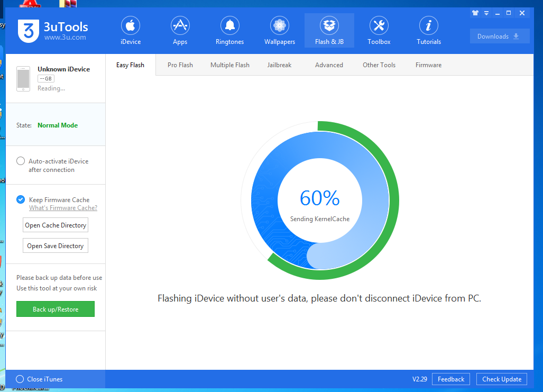
Task: Click the Sending KernelCache status text
Action: tap(320, 218)
